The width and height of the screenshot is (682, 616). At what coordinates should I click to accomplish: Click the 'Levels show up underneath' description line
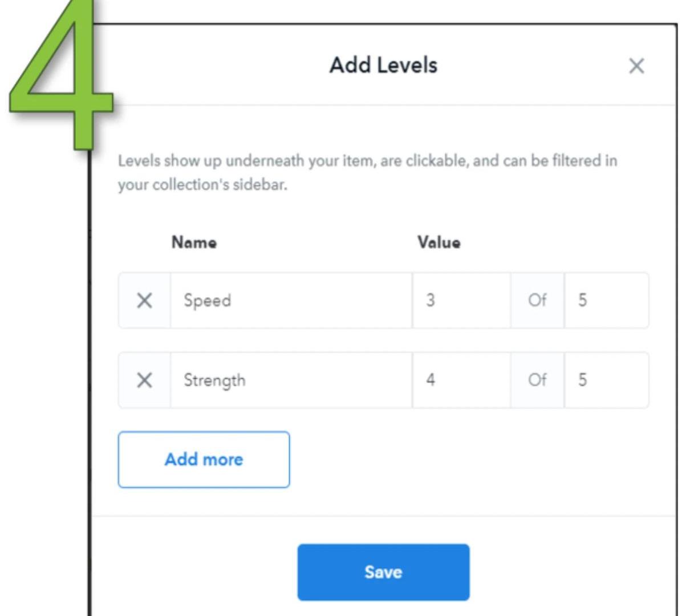tap(367, 161)
